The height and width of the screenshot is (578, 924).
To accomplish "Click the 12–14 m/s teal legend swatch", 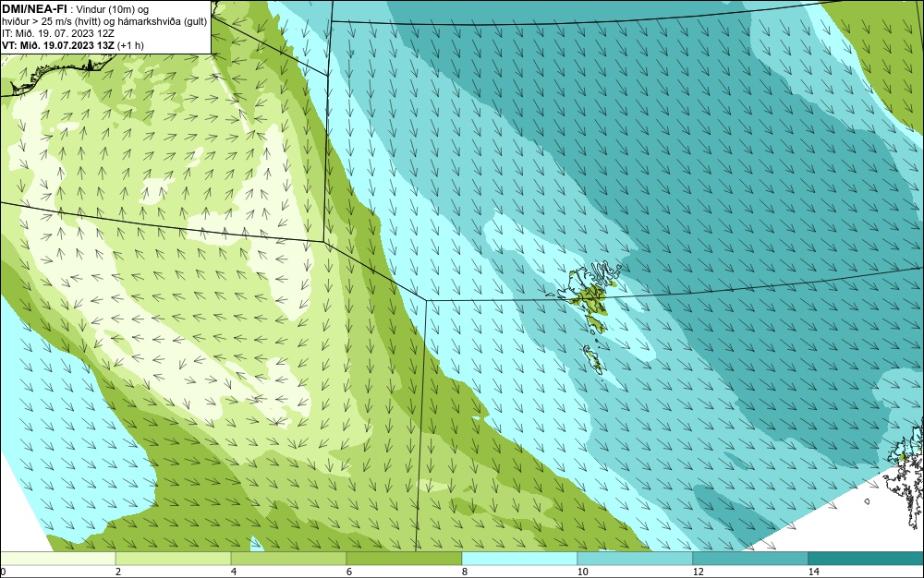I will [x=750, y=558].
